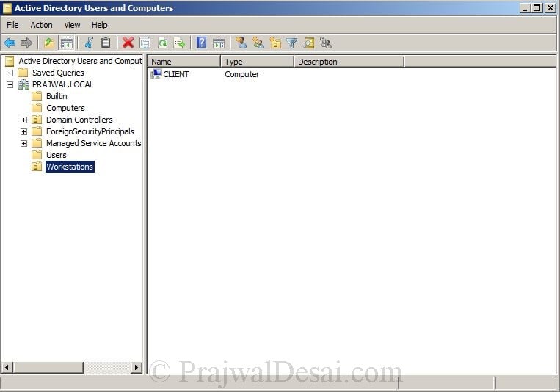Select Saved Queries in tree
This screenshot has height=392, width=560.
tap(58, 73)
